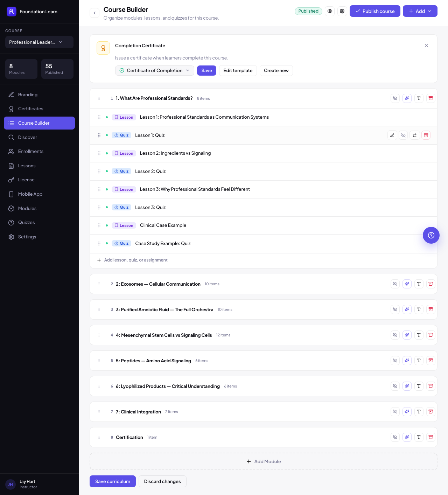Hide the Certification module
The width and height of the screenshot is (448, 495).
(395, 437)
